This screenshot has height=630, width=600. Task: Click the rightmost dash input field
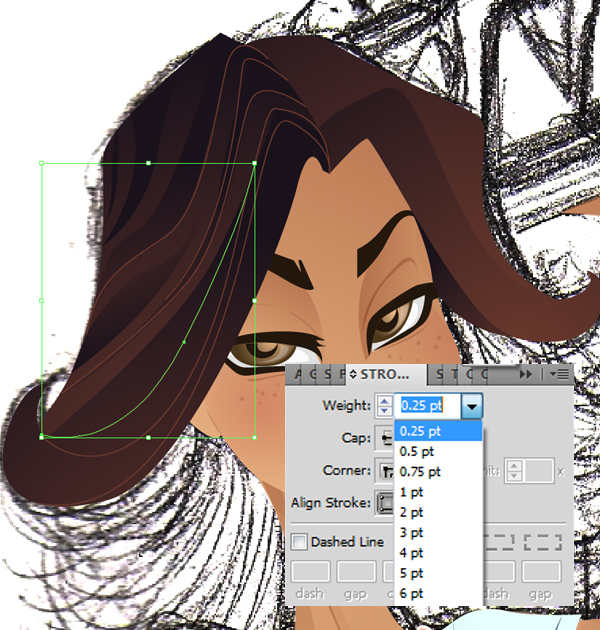click(498, 571)
